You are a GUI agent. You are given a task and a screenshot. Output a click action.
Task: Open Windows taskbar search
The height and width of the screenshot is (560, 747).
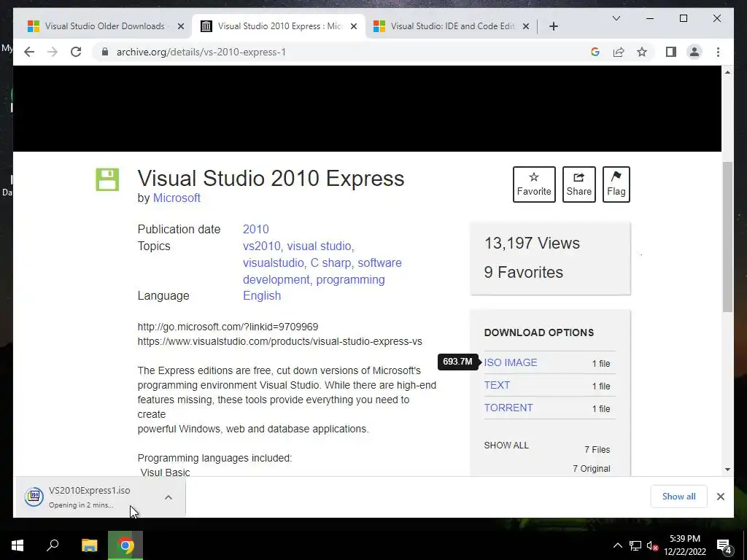53,545
